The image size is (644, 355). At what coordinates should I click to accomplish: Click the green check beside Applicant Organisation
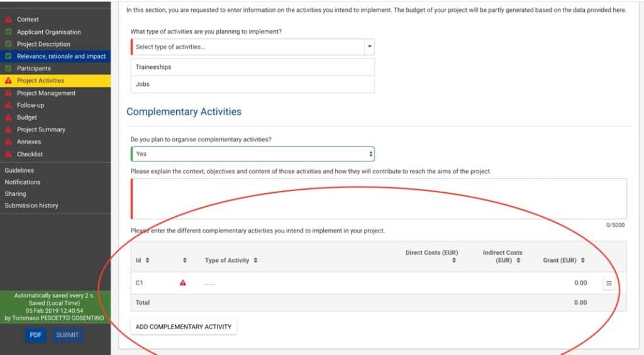[8, 31]
